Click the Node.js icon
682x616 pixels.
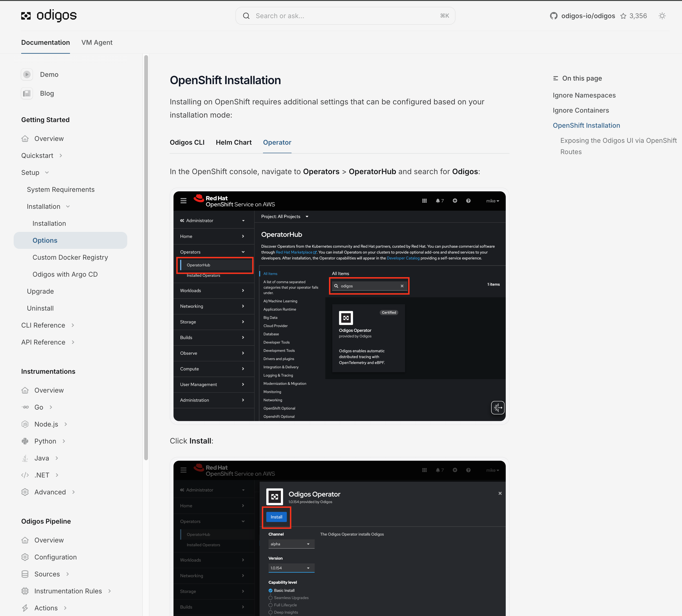25,424
